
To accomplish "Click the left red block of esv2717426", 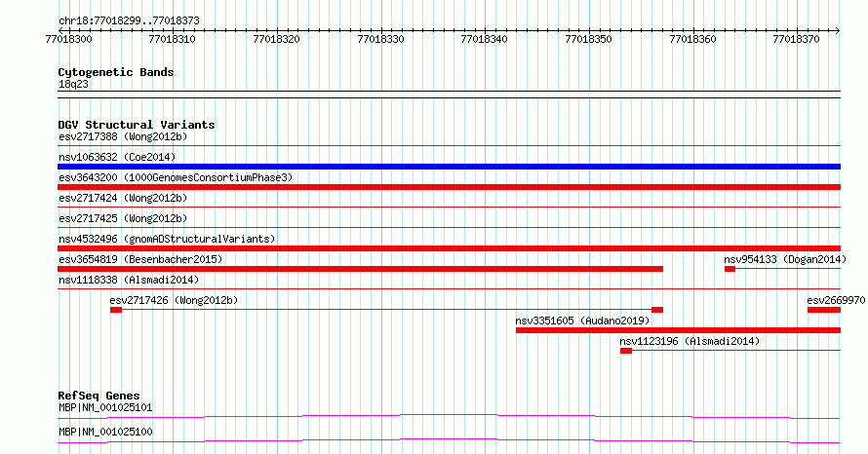I will (116, 310).
